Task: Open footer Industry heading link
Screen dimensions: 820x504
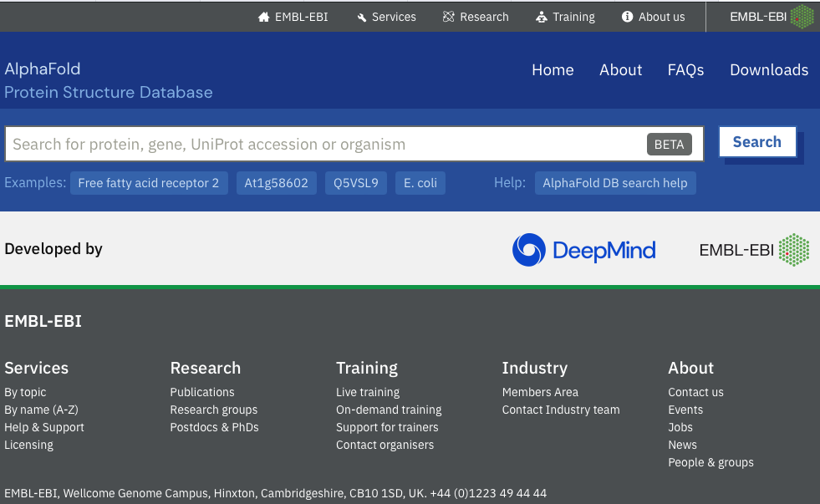Action: pos(534,368)
